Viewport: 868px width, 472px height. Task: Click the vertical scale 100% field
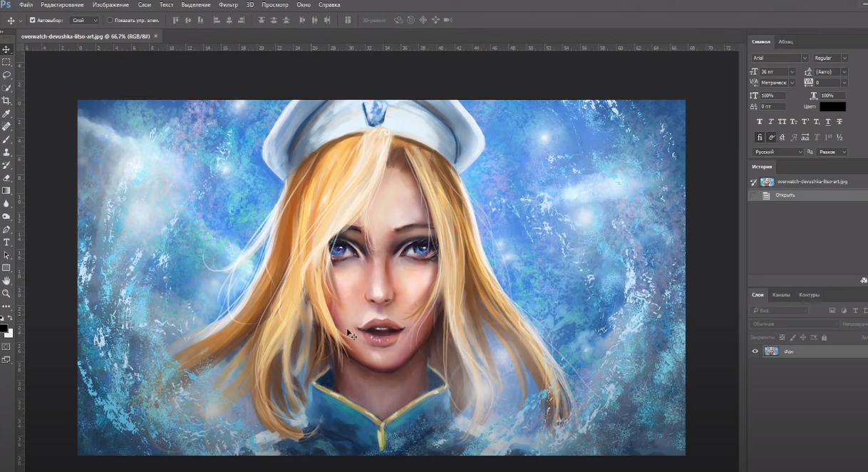coord(773,96)
